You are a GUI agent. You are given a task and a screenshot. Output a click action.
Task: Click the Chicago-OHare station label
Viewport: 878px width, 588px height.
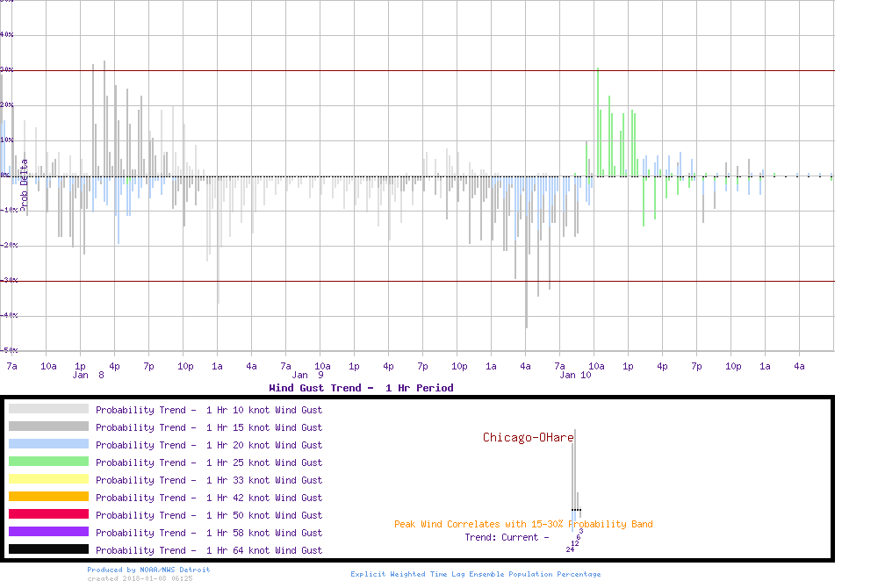tap(528, 437)
